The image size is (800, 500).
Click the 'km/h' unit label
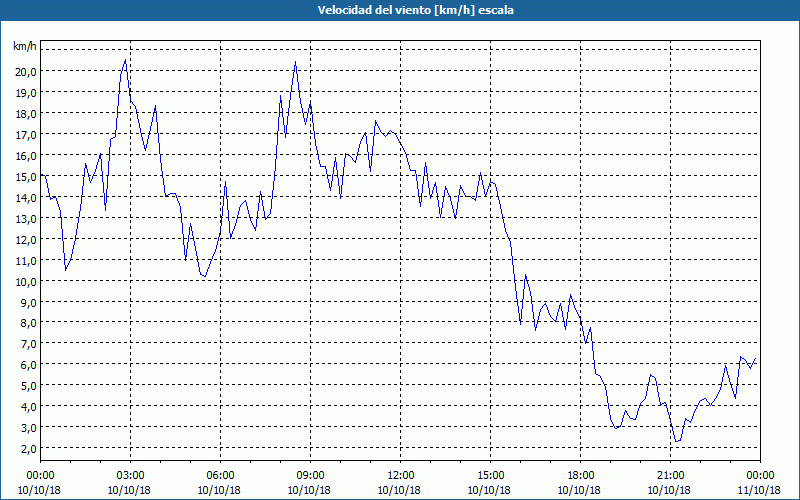(25, 46)
